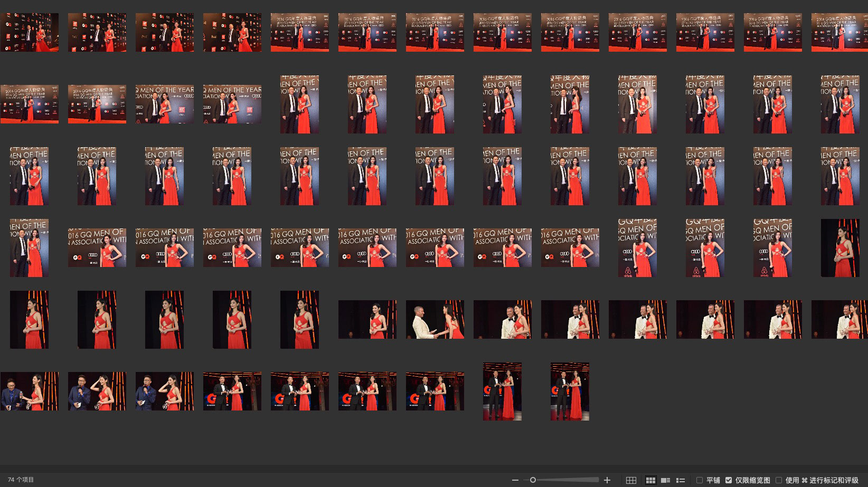The image size is (868, 487).
Task: Select photo of woman touching her hair beside host
Action: (164, 391)
